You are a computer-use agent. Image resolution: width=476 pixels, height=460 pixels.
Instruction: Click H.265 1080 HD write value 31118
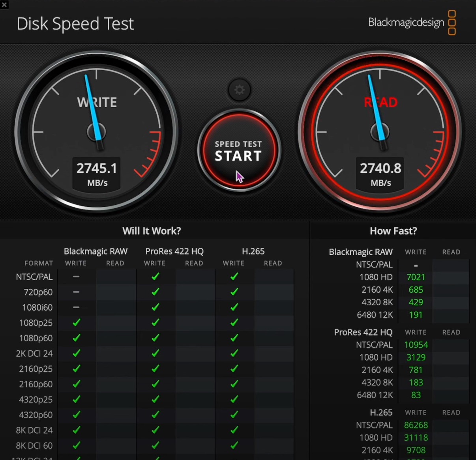click(x=416, y=438)
